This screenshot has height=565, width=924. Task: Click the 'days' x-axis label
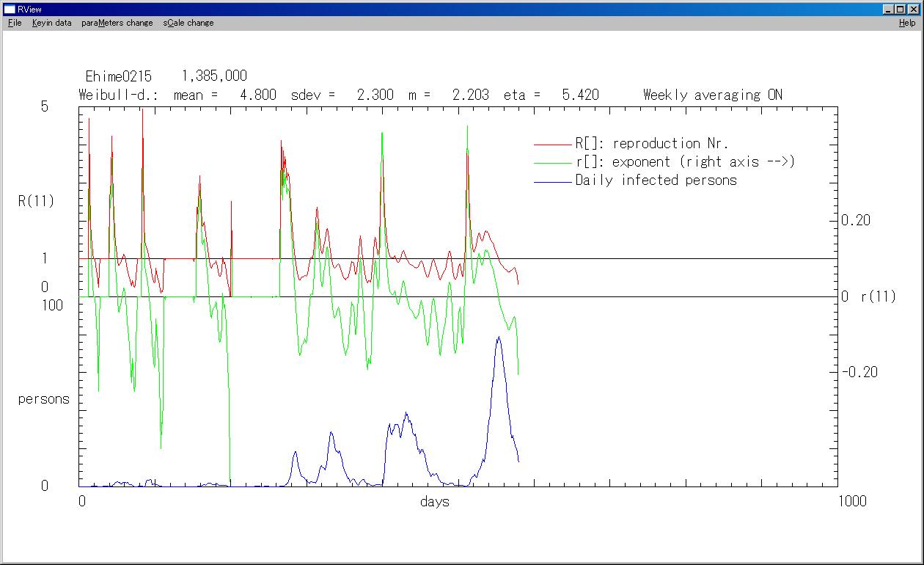point(435,502)
